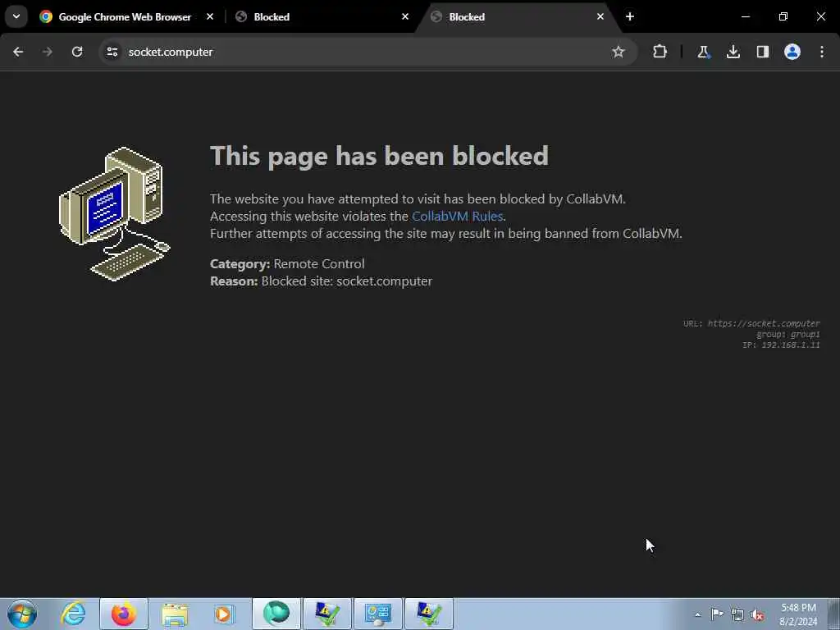This screenshot has height=630, width=840.
Task: Open Windows Explorer folder icon in taskbar
Action: pos(175,614)
